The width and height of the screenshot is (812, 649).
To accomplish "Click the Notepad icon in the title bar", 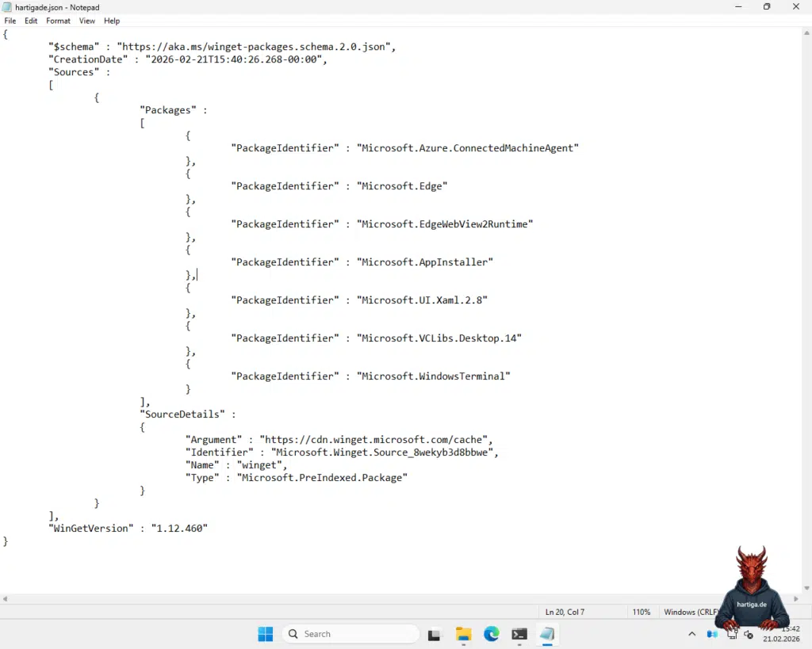I will click(x=6, y=7).
